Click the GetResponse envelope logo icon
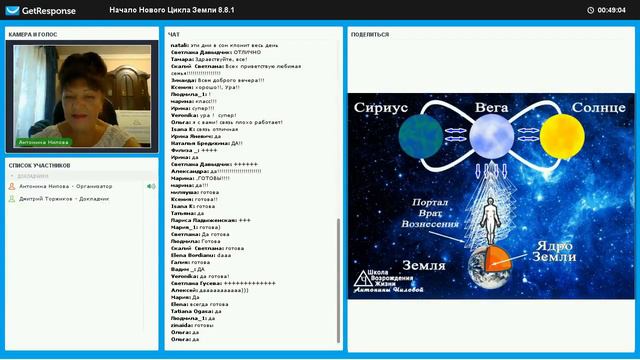Screen dimensions: 640x360 pos(12,10)
